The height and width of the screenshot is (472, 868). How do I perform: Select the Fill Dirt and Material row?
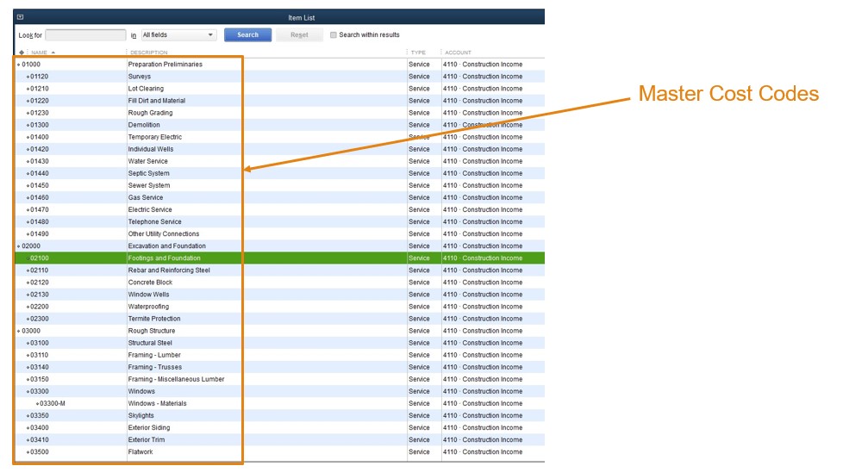pyautogui.click(x=279, y=101)
